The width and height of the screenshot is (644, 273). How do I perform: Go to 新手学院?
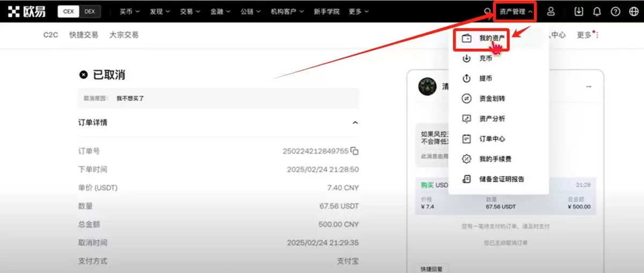pyautogui.click(x=326, y=11)
